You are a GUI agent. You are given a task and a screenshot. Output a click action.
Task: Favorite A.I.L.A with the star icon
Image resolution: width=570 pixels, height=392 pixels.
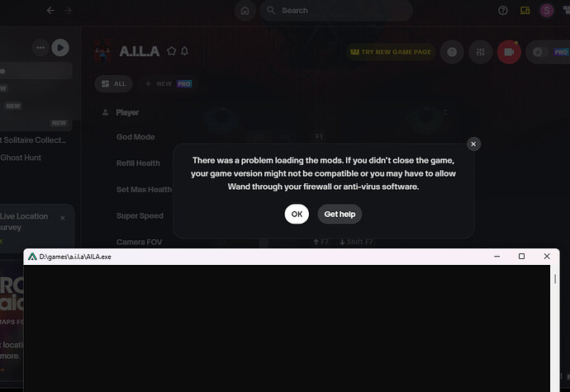pyautogui.click(x=172, y=51)
